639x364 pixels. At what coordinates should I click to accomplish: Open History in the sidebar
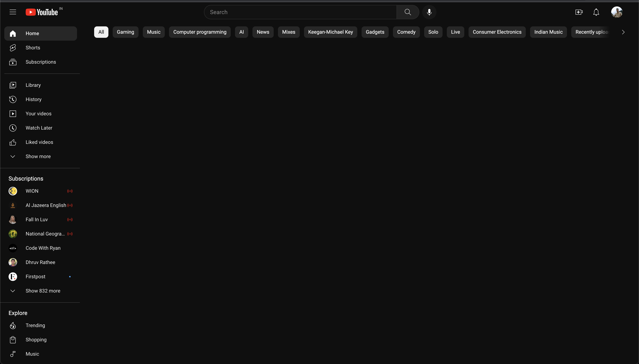[x=34, y=99]
